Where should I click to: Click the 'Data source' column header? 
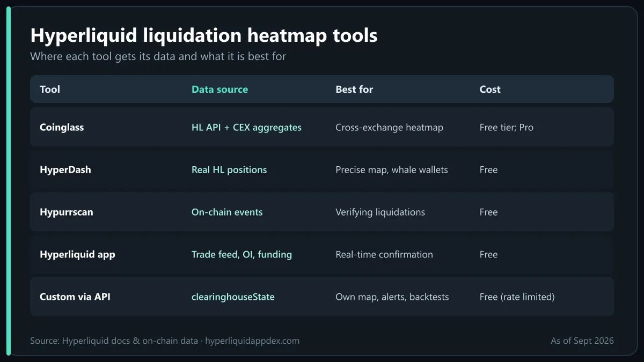(x=219, y=90)
